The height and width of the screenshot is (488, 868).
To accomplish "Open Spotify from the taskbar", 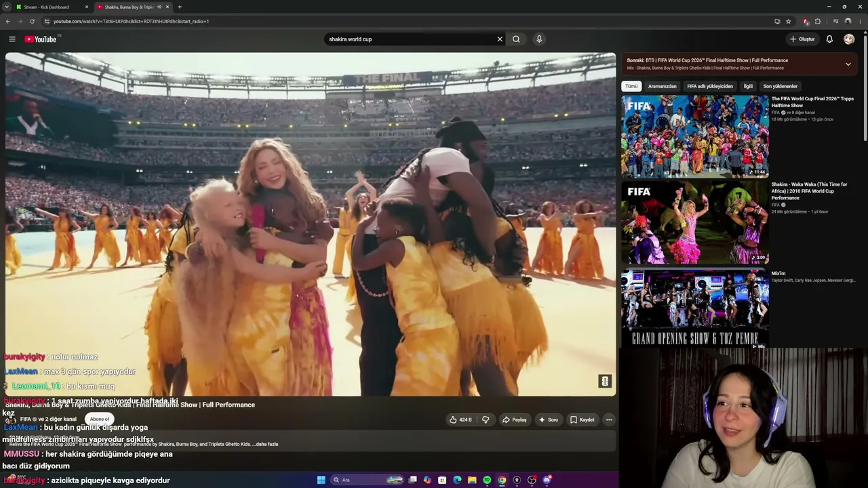I will click(487, 480).
